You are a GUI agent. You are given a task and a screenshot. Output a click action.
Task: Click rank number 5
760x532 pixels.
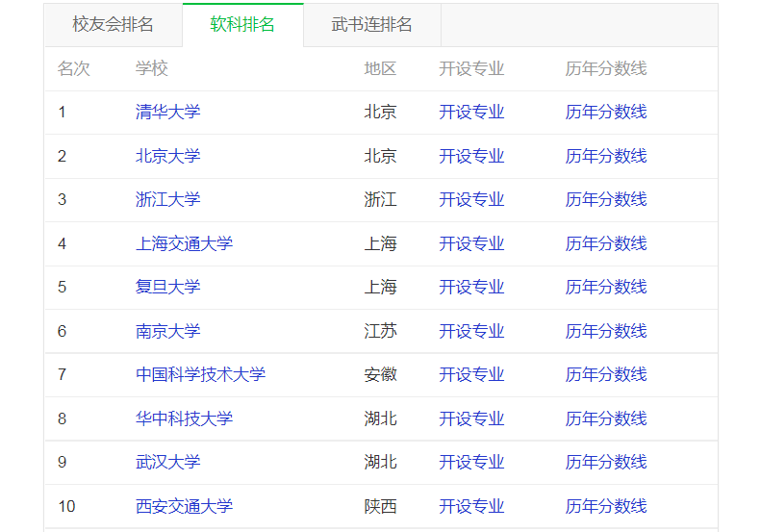pyautogui.click(x=62, y=288)
